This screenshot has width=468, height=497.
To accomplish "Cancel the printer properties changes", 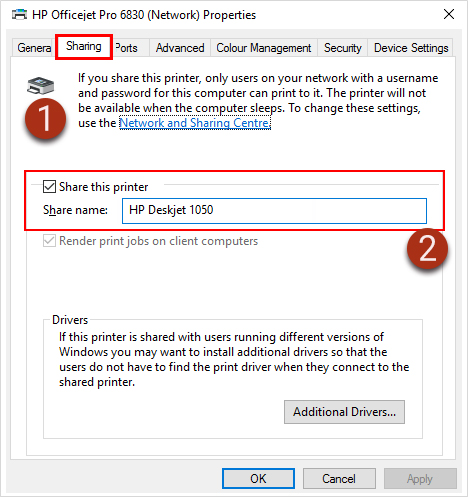I will pos(339,479).
